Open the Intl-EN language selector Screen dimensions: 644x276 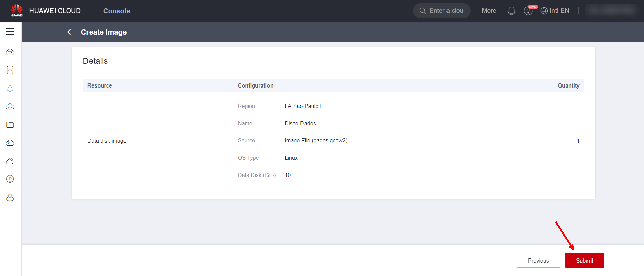point(555,11)
